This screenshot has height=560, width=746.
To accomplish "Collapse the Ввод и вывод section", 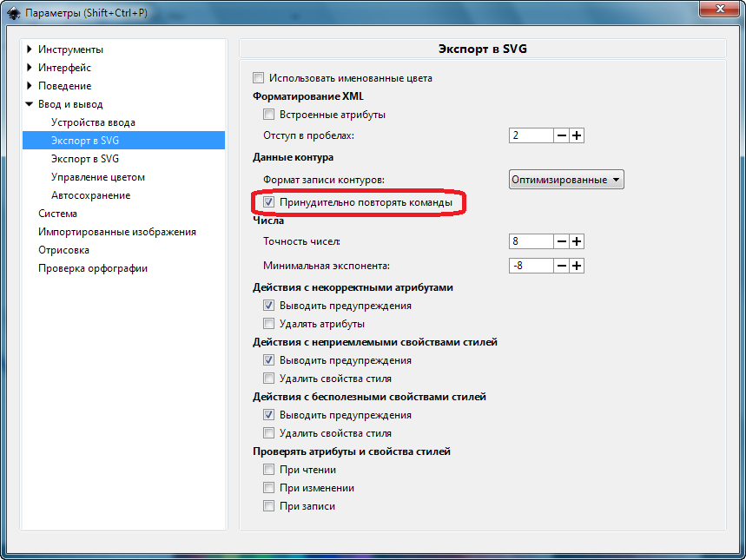I will coord(30,104).
